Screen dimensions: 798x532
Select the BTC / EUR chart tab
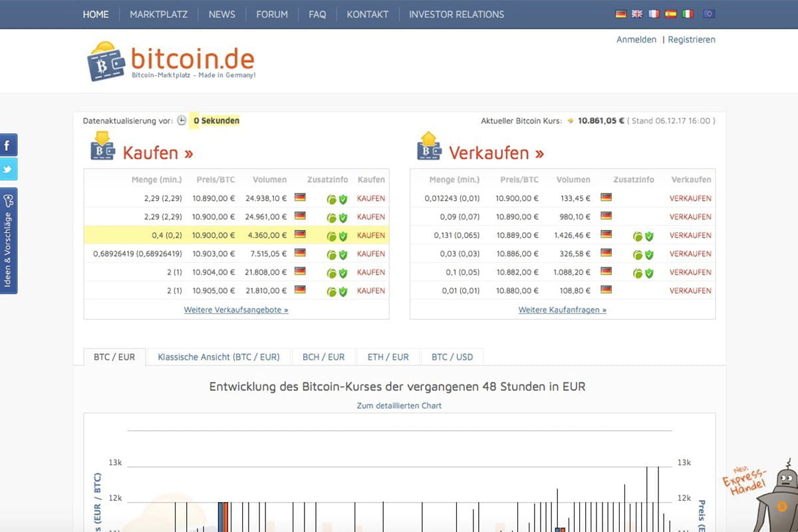click(x=114, y=357)
